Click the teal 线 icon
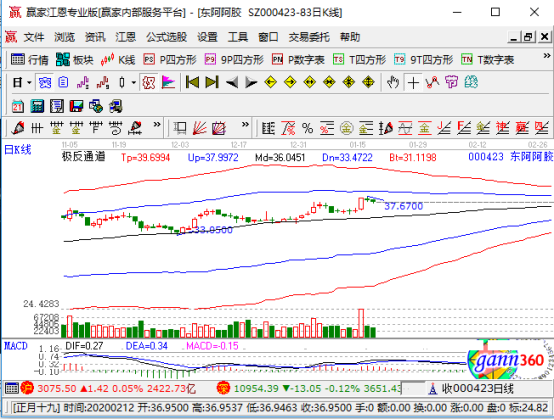 (471, 82)
